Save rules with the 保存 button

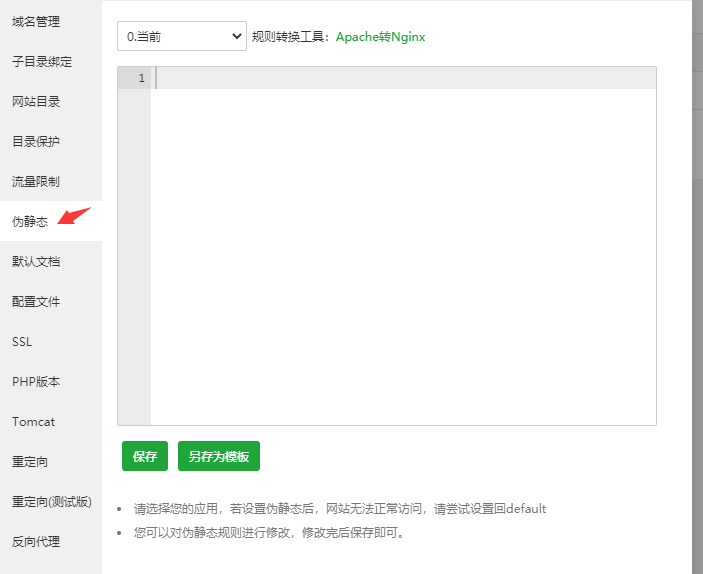[145, 456]
